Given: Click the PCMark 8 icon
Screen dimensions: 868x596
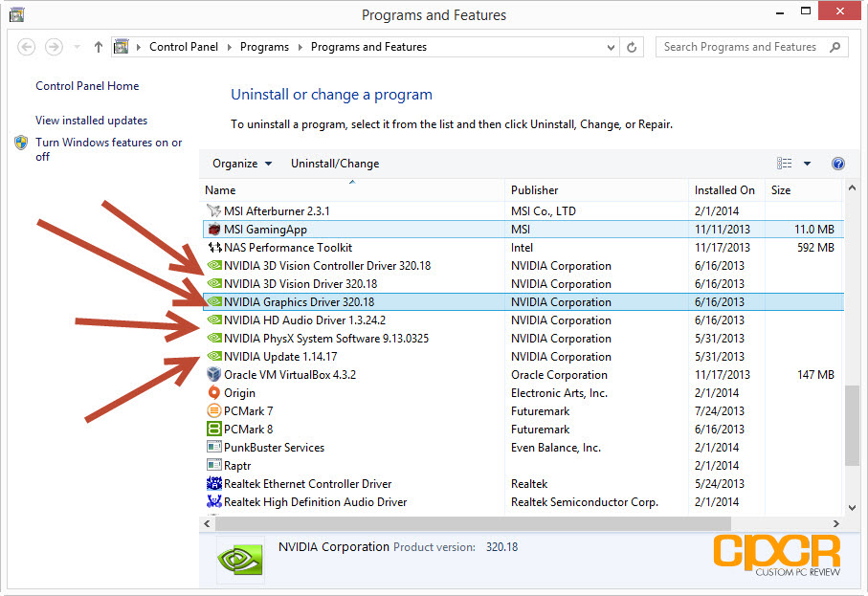Looking at the screenshot, I should pyautogui.click(x=213, y=429).
